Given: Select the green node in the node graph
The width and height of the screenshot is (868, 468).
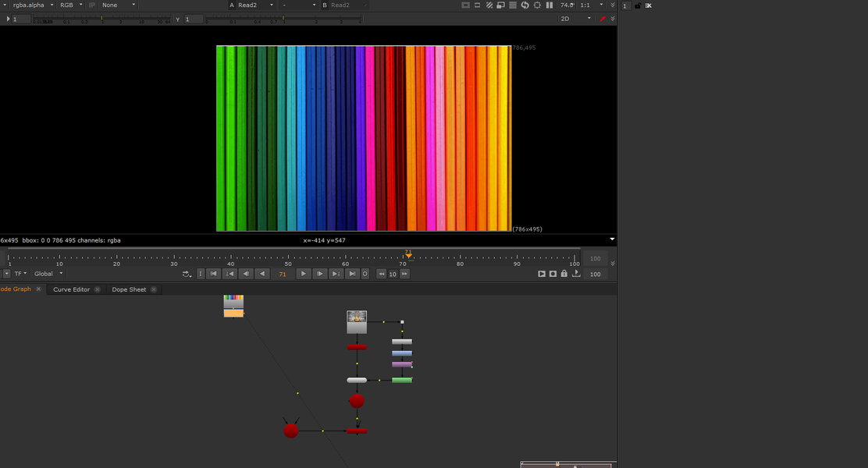Looking at the screenshot, I should (x=402, y=380).
